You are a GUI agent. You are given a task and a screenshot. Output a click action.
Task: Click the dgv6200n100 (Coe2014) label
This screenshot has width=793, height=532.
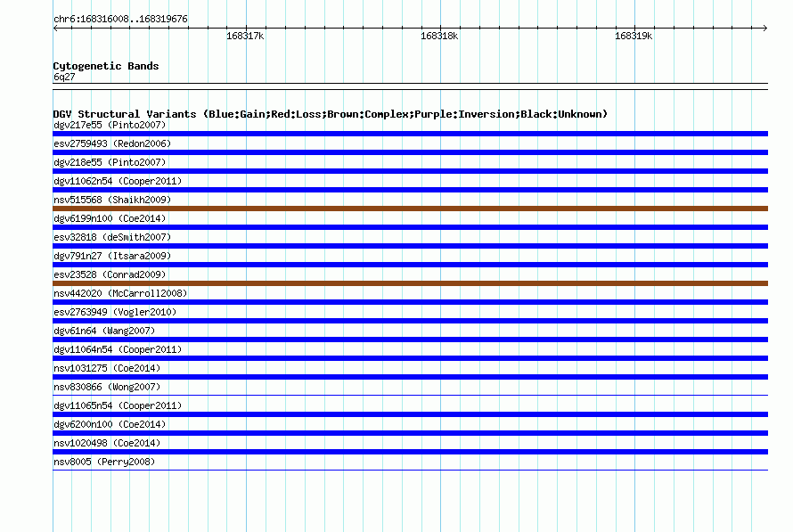(110, 424)
